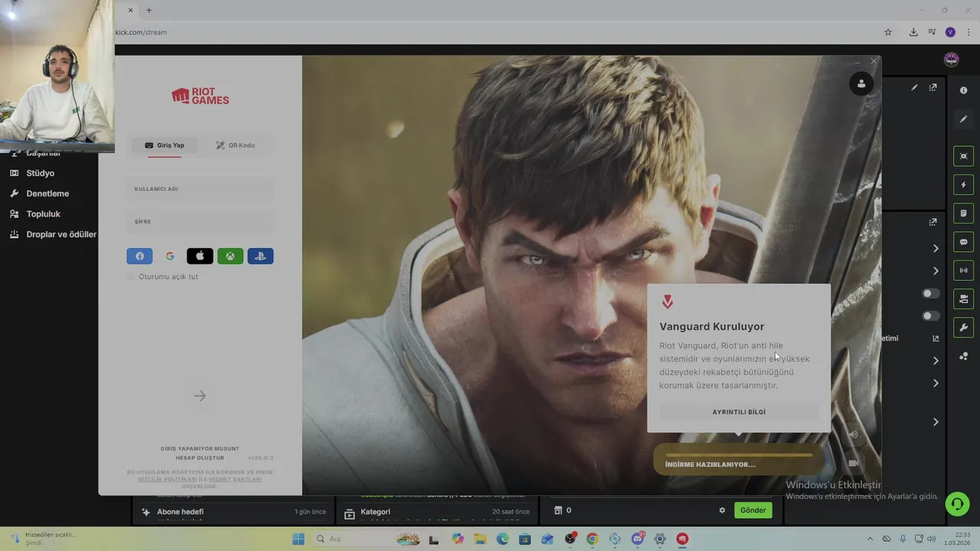Pop out the top Kick panel
Screen dimensions: 980x551
933,87
